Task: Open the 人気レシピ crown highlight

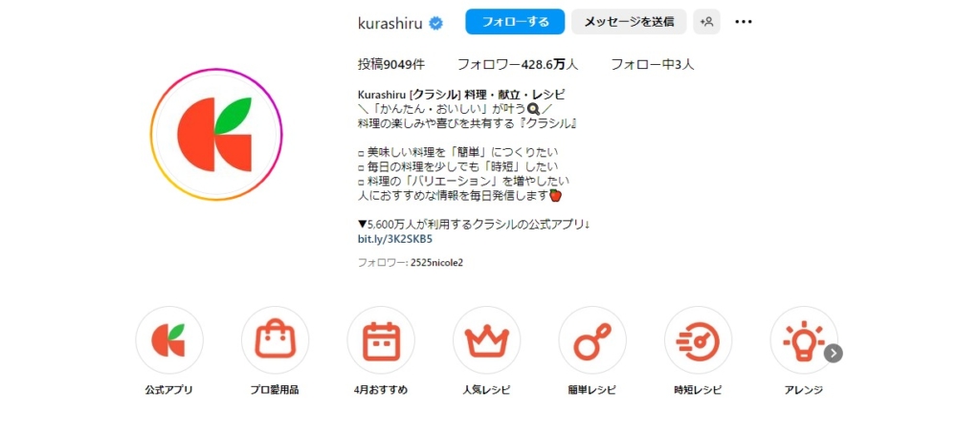Action: pos(486,340)
